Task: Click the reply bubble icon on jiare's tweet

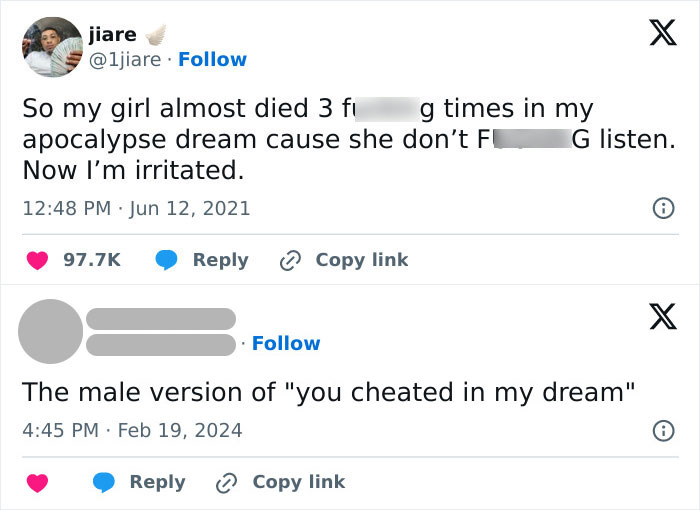Action: [166, 260]
